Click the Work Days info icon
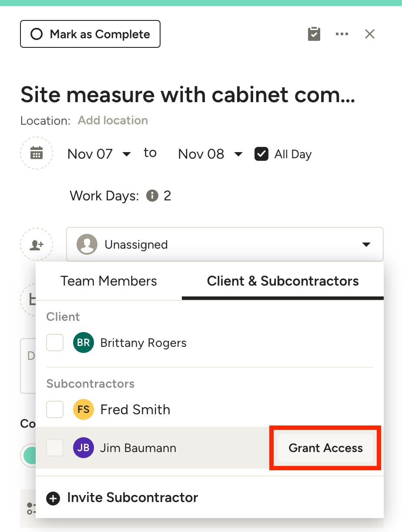 pyautogui.click(x=152, y=196)
